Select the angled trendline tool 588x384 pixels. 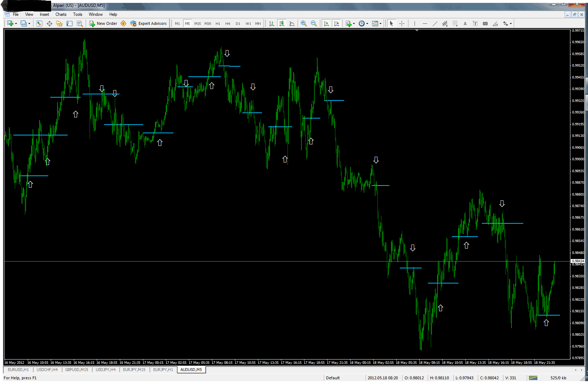495,23
